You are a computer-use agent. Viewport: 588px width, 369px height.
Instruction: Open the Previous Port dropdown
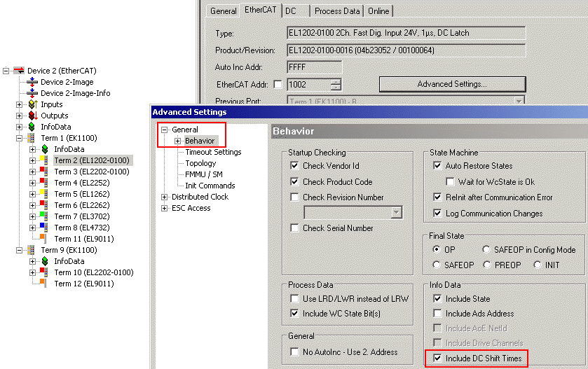tap(519, 101)
